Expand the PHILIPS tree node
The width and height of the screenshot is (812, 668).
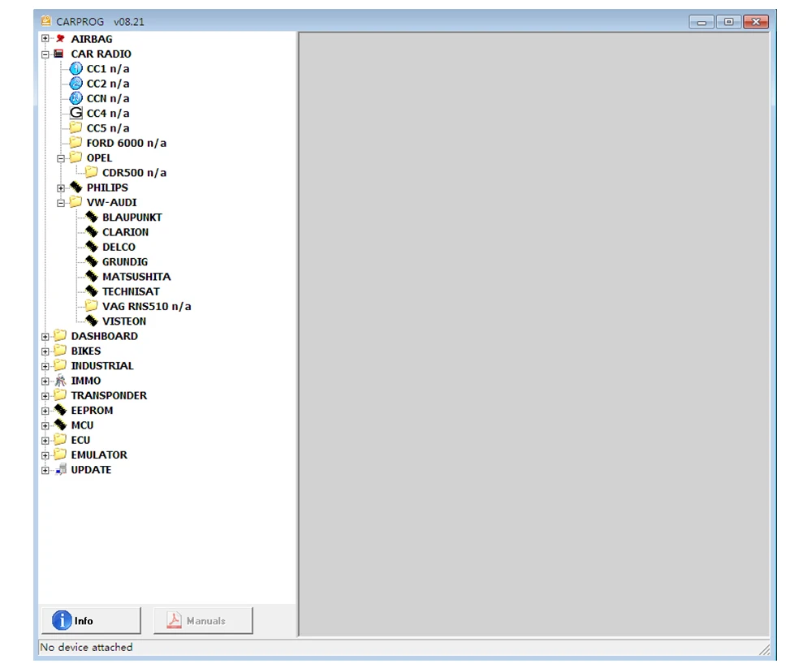tap(61, 188)
